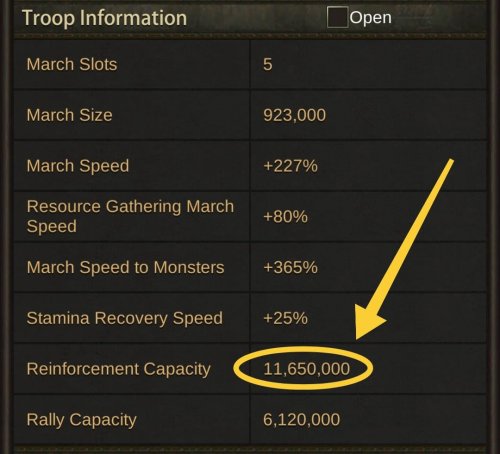Click the March Slots value 5
Image resolution: width=500 pixels, height=454 pixels.
click(268, 64)
